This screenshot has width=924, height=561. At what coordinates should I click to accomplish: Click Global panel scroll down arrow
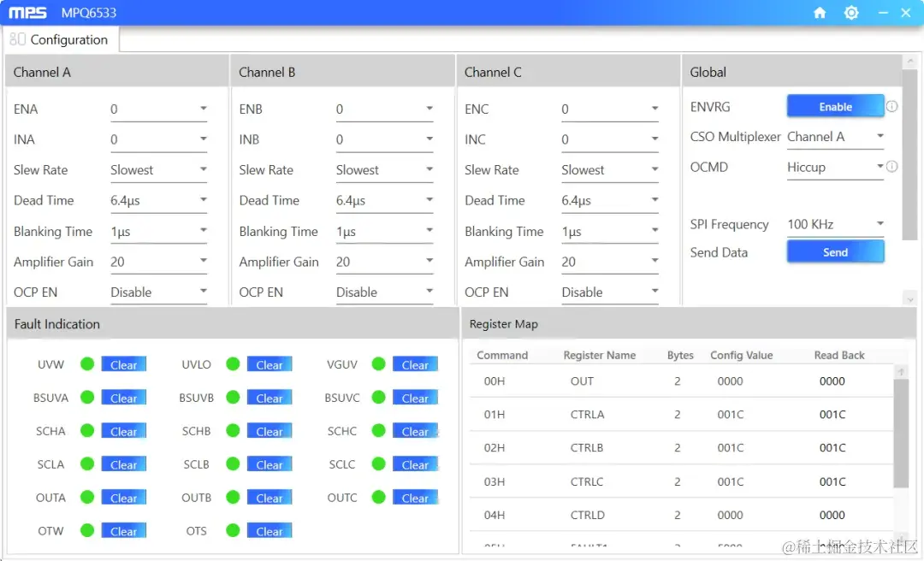click(909, 299)
